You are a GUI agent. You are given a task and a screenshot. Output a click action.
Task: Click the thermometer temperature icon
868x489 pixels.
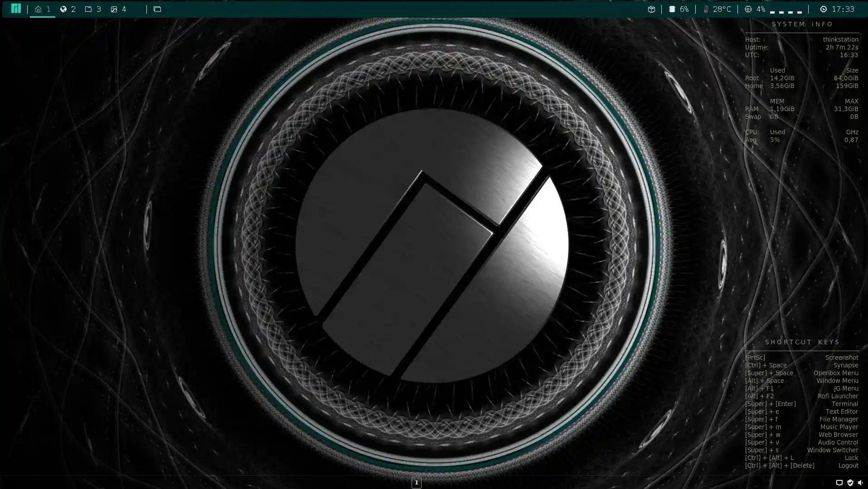[x=706, y=9]
